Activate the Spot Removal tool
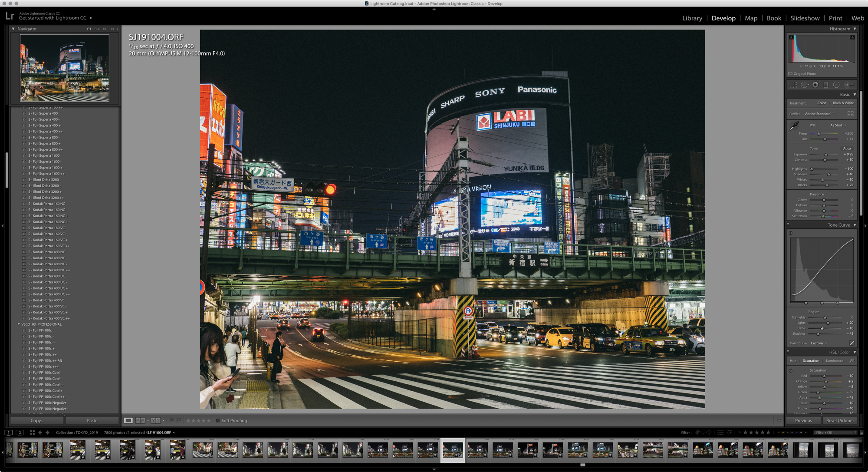The image size is (868, 472). click(804, 85)
